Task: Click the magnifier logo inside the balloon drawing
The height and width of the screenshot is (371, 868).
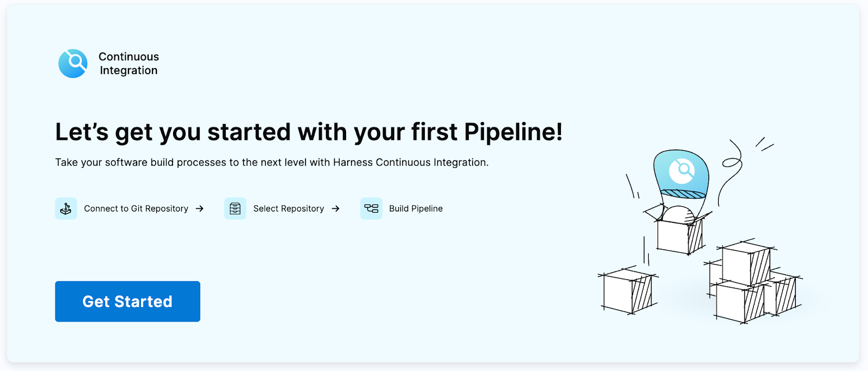Action: click(x=682, y=170)
